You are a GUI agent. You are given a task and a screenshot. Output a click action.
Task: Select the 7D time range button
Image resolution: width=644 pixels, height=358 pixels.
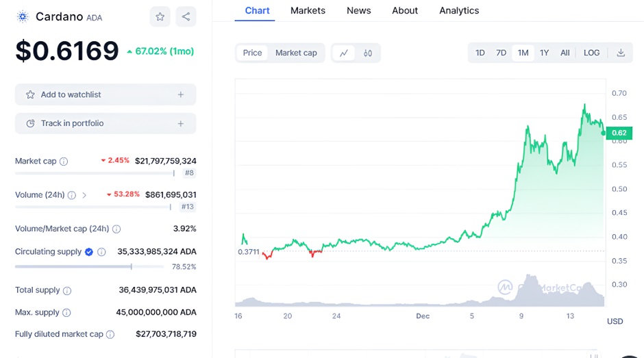(501, 53)
